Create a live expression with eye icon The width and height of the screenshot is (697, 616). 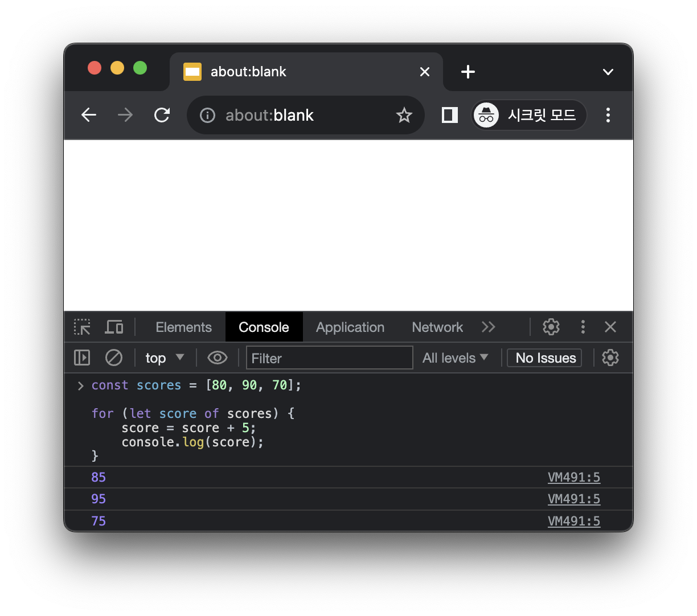tap(217, 358)
